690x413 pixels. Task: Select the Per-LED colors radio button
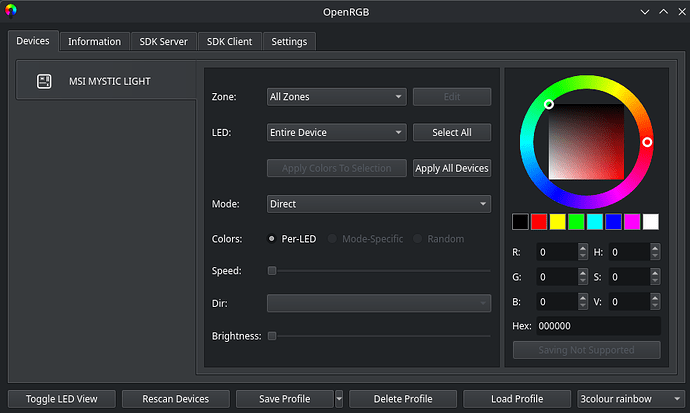[272, 238]
